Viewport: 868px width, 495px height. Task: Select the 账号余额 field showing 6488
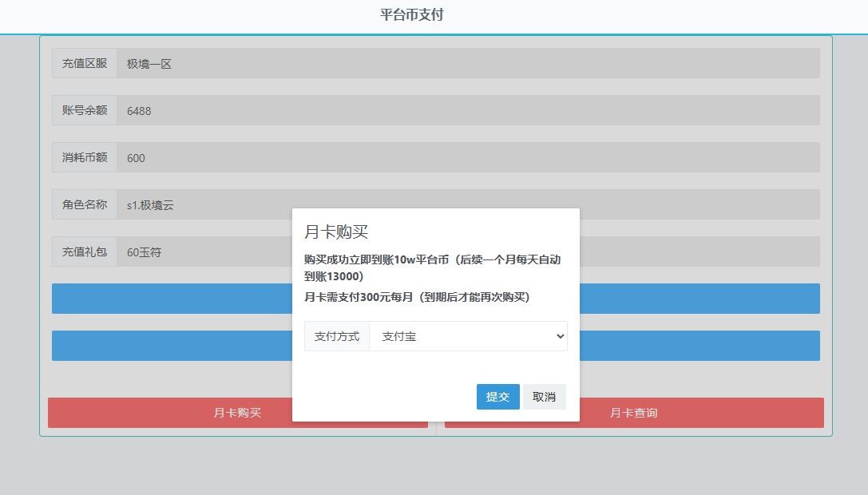(468, 111)
